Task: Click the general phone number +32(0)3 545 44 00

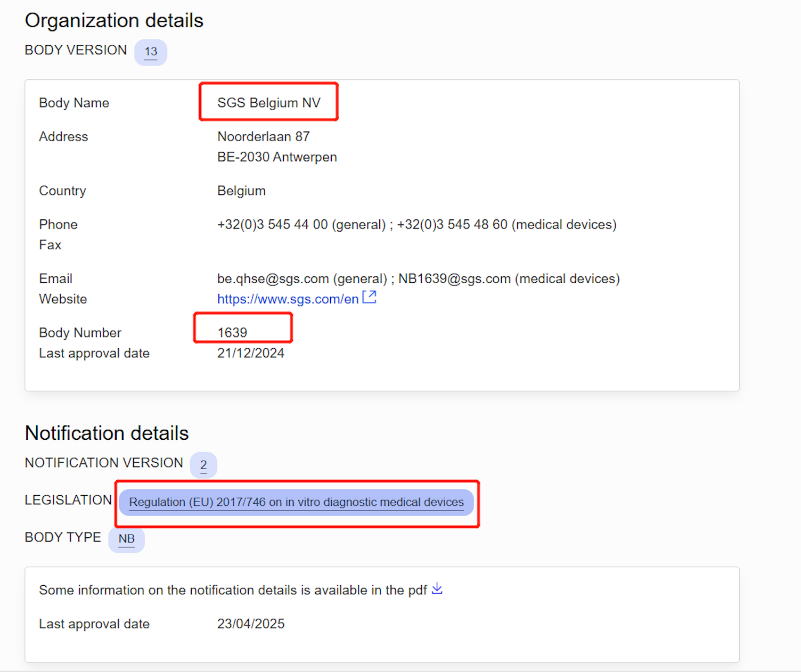Action: pyautogui.click(x=272, y=225)
